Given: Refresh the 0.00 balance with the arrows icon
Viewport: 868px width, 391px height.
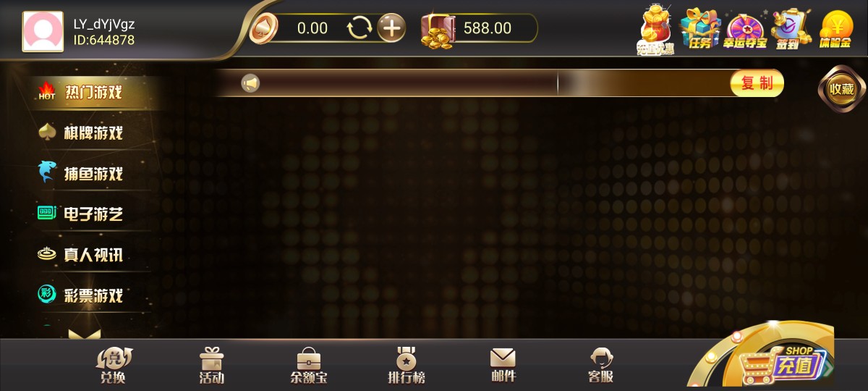Looking at the screenshot, I should pos(359,28).
